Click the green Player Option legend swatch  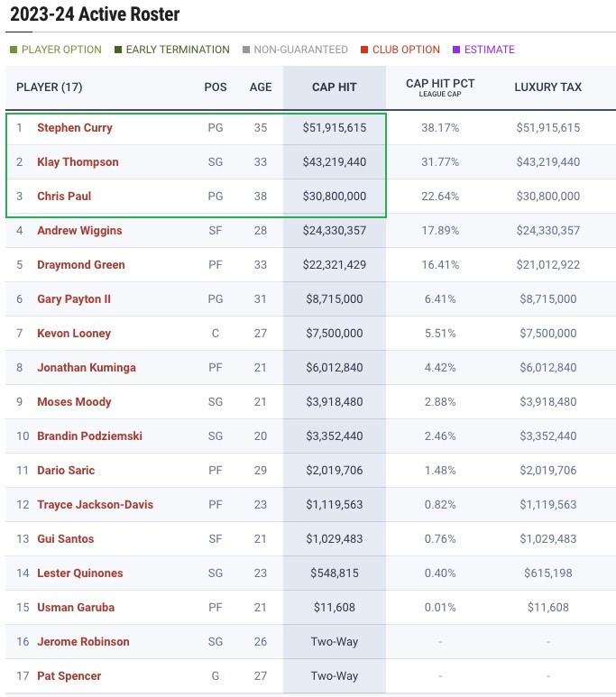point(14,50)
